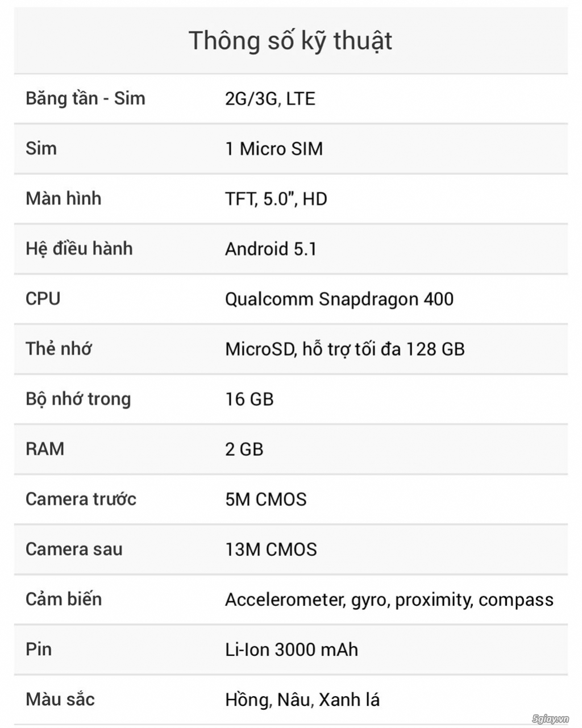Click the Thẻ nhớ row label

click(x=59, y=348)
